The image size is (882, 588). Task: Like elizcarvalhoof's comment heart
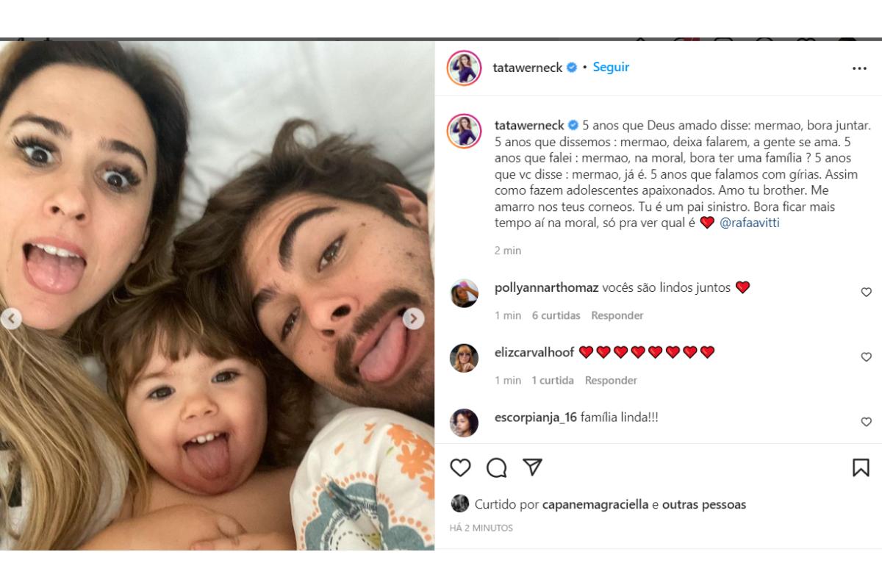pos(866,357)
